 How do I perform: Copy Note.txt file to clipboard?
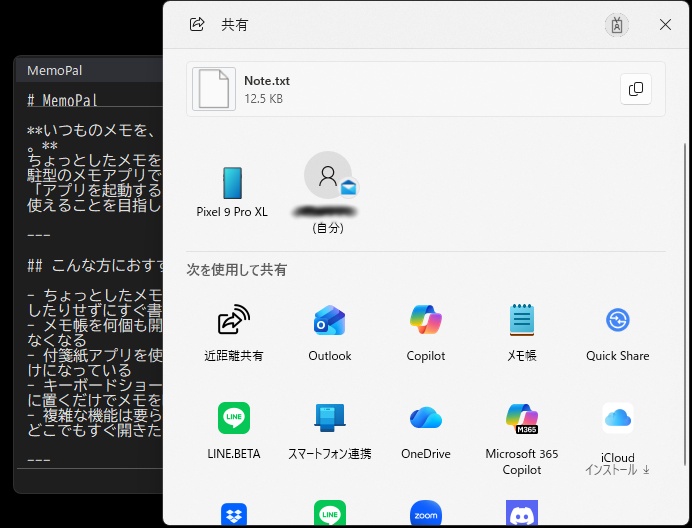pos(636,89)
